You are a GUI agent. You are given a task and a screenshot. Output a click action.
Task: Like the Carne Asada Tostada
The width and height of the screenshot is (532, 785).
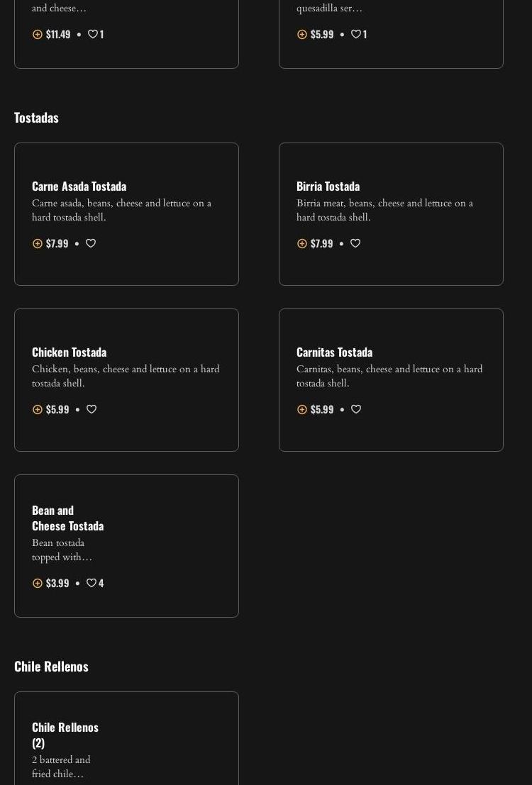tap(91, 243)
